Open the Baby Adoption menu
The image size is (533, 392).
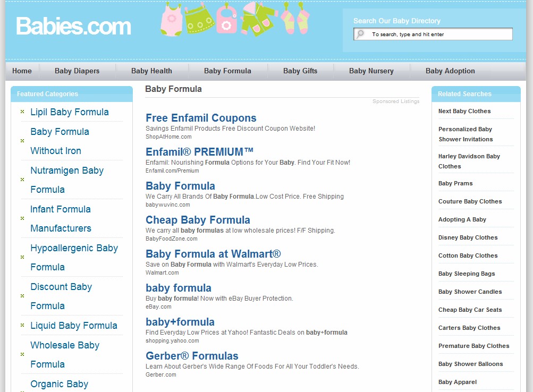coord(450,71)
